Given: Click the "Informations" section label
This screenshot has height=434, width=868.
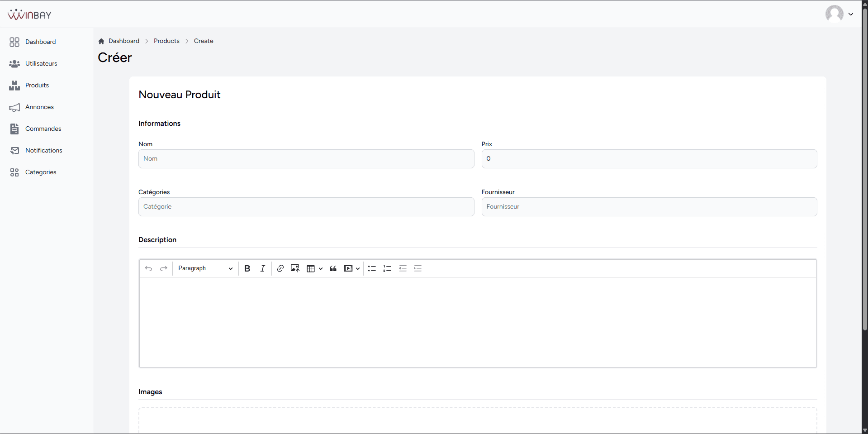Looking at the screenshot, I should [x=159, y=123].
